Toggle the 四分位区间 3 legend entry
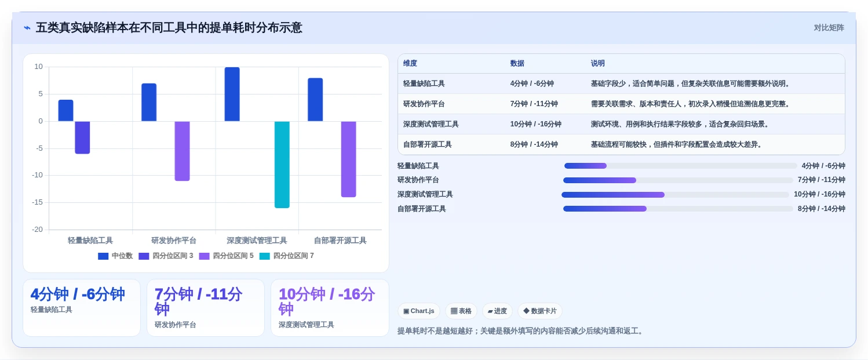This screenshot has width=868, height=360. [166, 256]
